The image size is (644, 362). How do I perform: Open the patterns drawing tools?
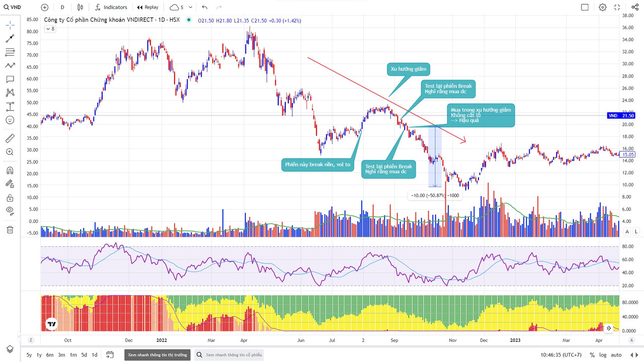click(x=10, y=66)
